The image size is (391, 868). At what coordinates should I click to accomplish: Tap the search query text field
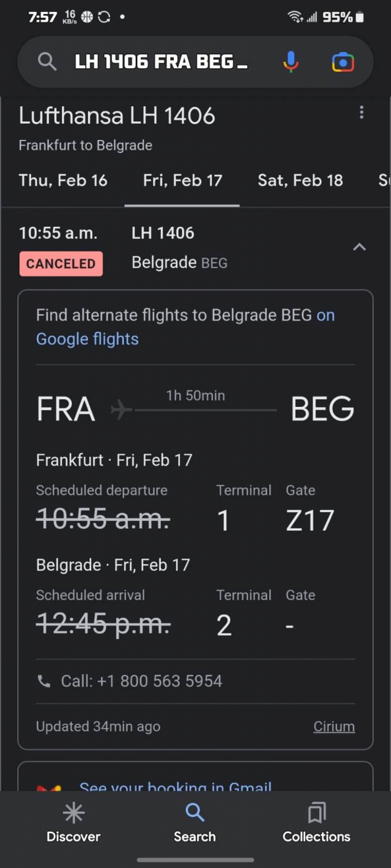[x=161, y=62]
